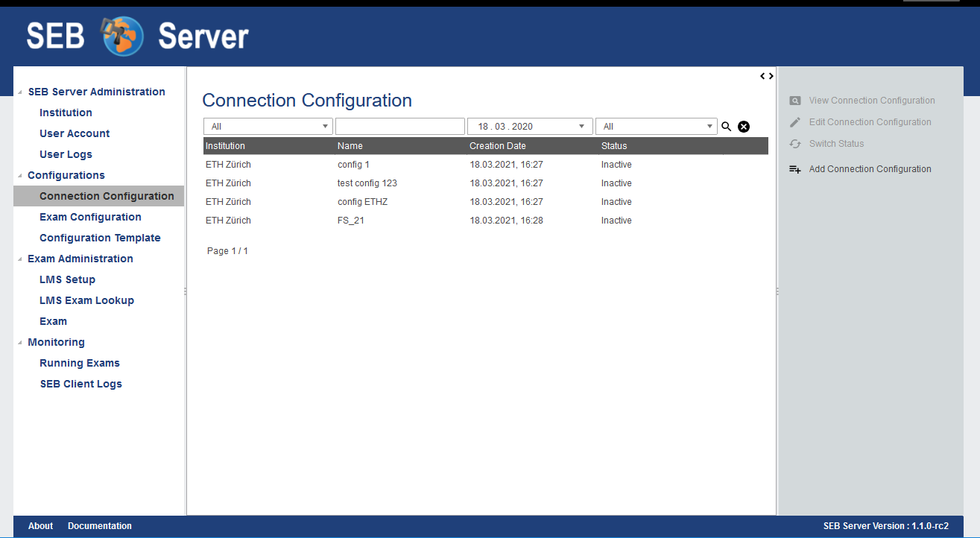Image resolution: width=980 pixels, height=538 pixels.
Task: Click the panel expand arrows icon
Action: 767,76
